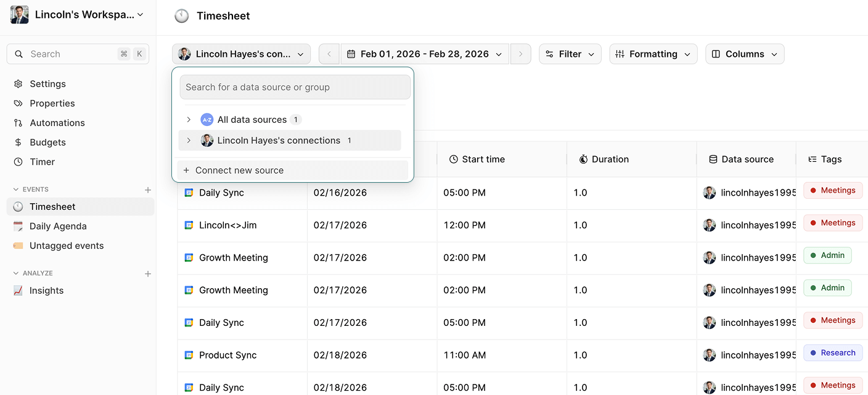Open Automations from the sidebar
The width and height of the screenshot is (868, 395).
pos(57,123)
